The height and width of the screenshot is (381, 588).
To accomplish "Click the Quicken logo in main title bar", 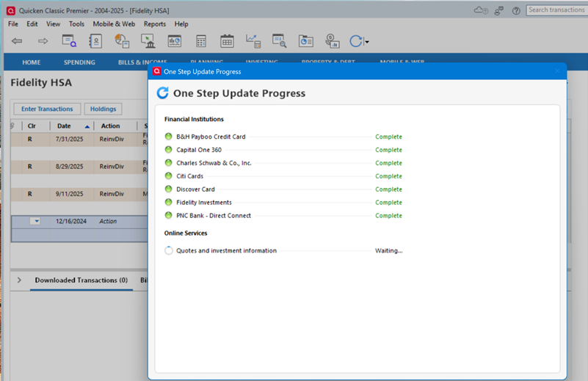I will 11,10.
